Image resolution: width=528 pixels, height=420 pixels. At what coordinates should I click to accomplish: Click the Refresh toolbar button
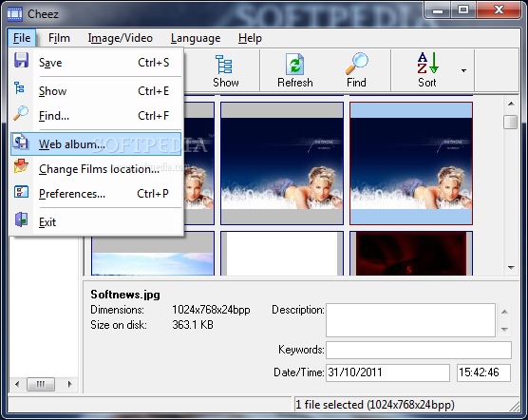[x=295, y=70]
